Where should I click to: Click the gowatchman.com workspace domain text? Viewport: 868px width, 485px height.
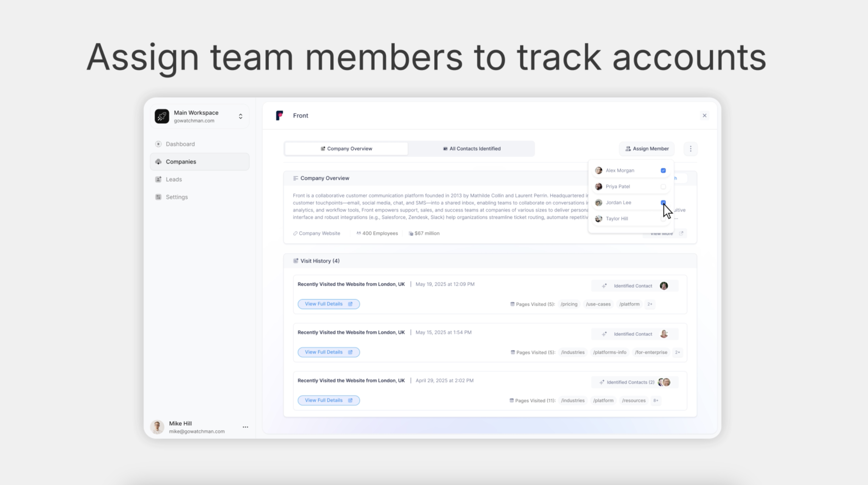(194, 121)
